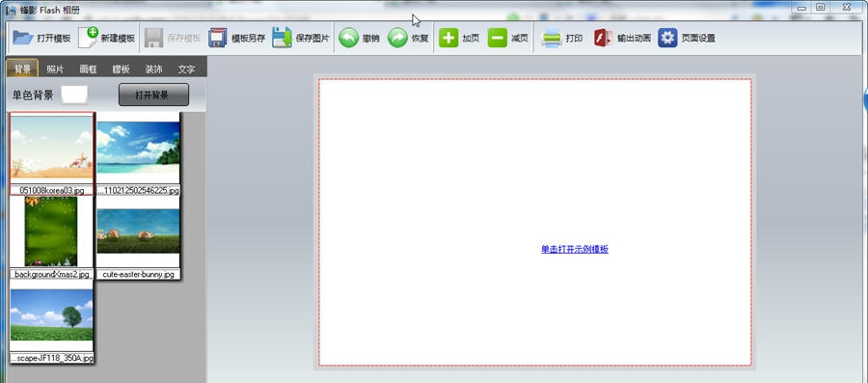Screen dimensions: 868x383
Task: Click the ...scapeJF118_350A.jpg file name
Action: pos(51,358)
